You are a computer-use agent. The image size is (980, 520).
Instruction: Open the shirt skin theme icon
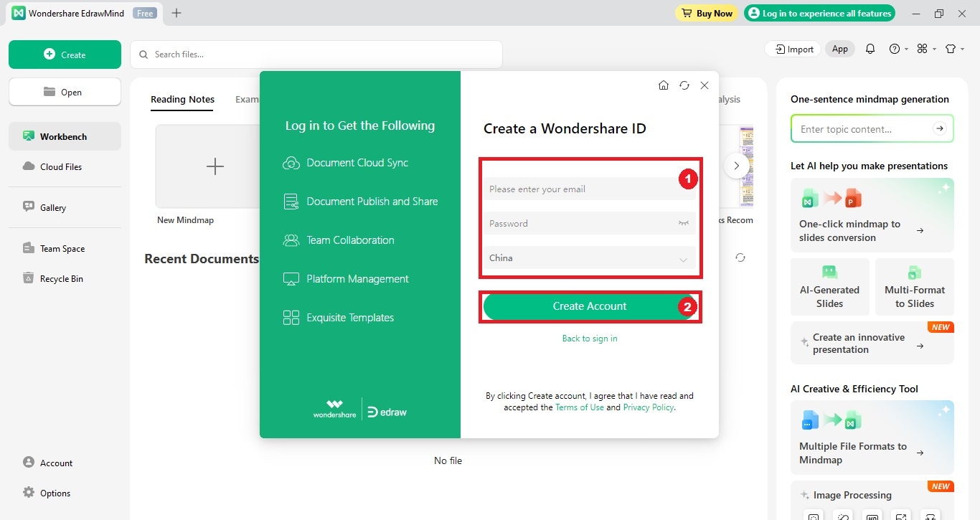click(951, 49)
